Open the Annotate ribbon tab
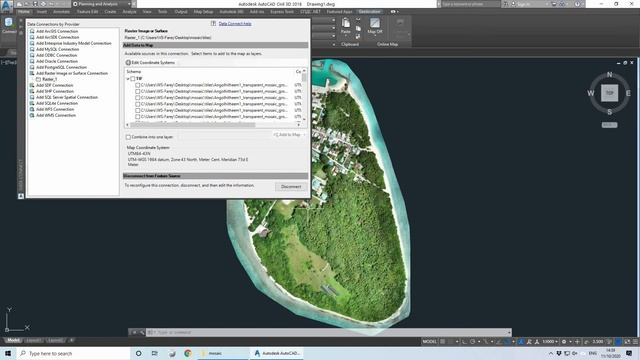640x360 pixels. pyautogui.click(x=61, y=12)
